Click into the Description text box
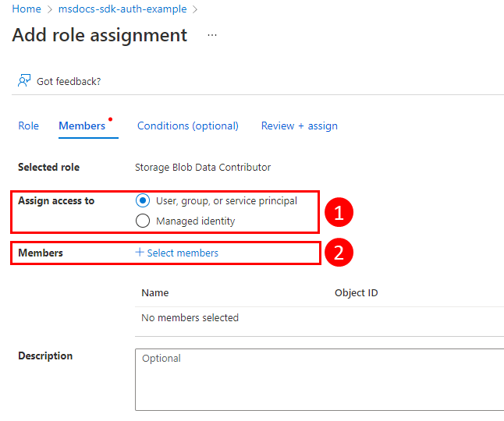 [x=320, y=379]
